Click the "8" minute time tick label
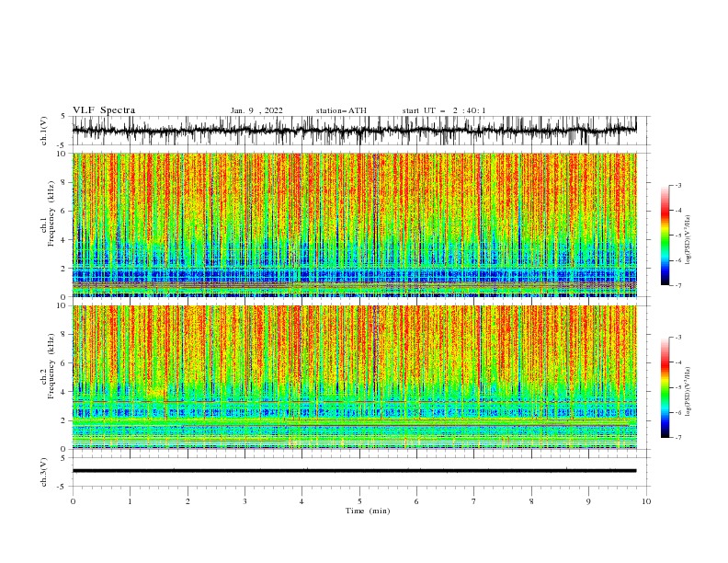The height and width of the screenshot is (563, 728). [531, 501]
